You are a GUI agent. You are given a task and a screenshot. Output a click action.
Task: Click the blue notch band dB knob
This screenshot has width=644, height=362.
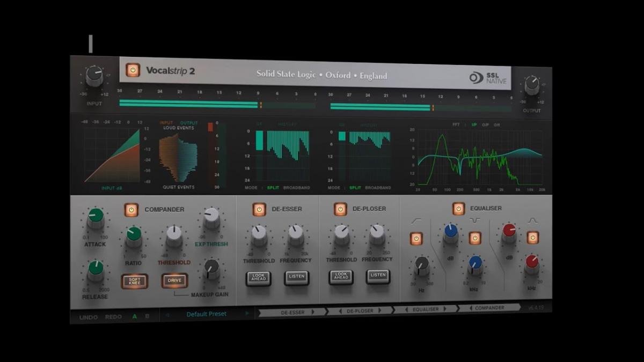pos(451,234)
